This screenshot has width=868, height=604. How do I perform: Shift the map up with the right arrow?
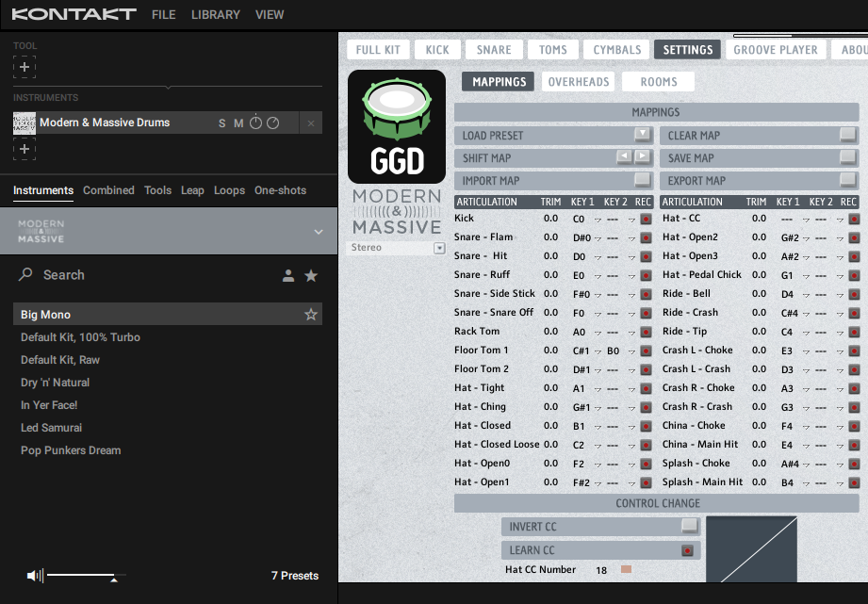642,157
